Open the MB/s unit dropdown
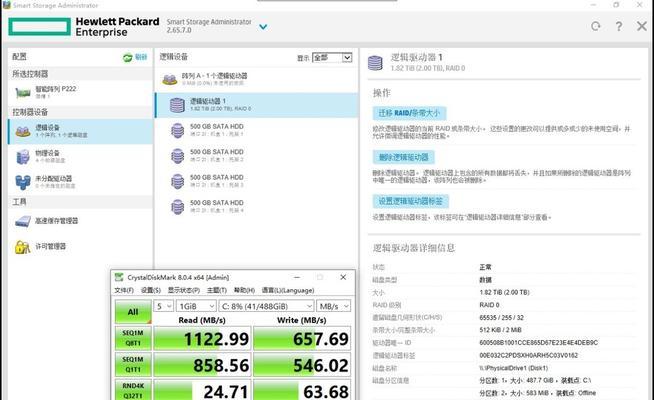Viewport: 654px width, 400px height. point(333,306)
